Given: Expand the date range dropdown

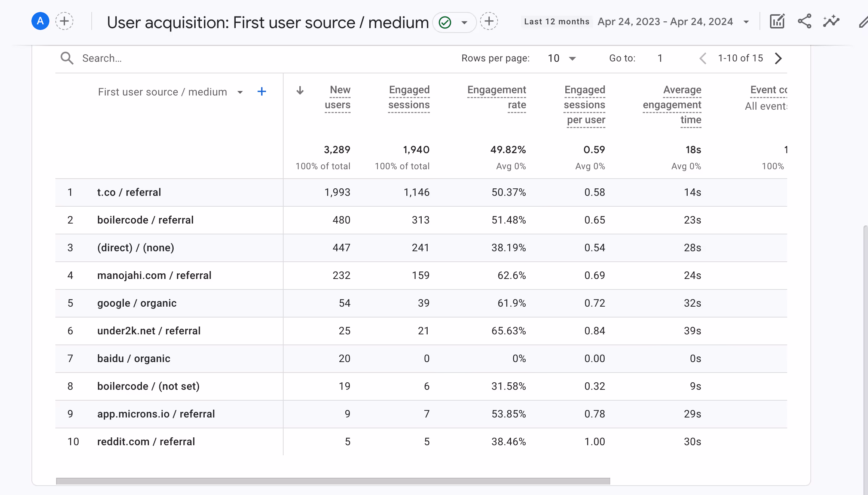Looking at the screenshot, I should 746,22.
